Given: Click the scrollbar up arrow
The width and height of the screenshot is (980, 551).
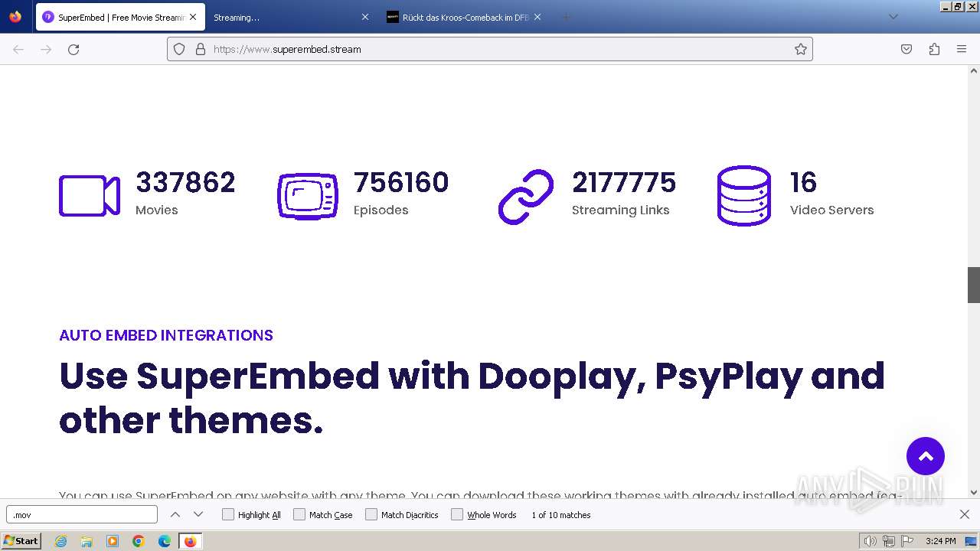Looking at the screenshot, I should pyautogui.click(x=974, y=70).
